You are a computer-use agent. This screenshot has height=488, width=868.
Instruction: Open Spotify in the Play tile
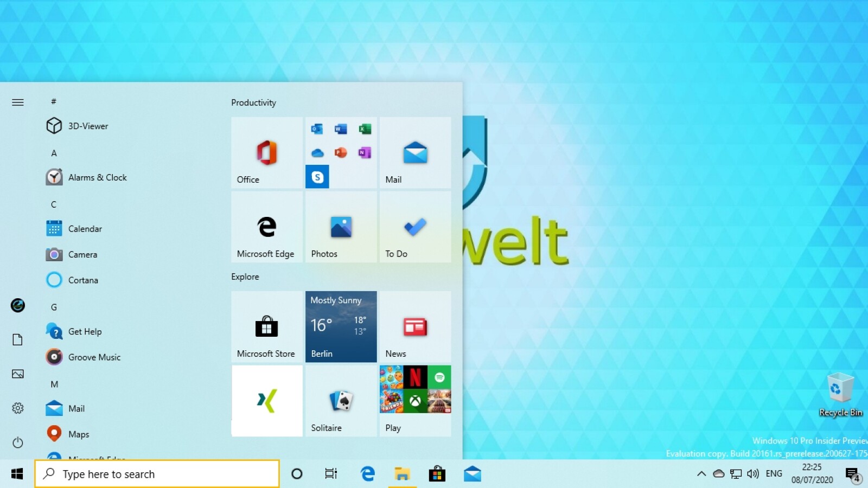point(439,377)
